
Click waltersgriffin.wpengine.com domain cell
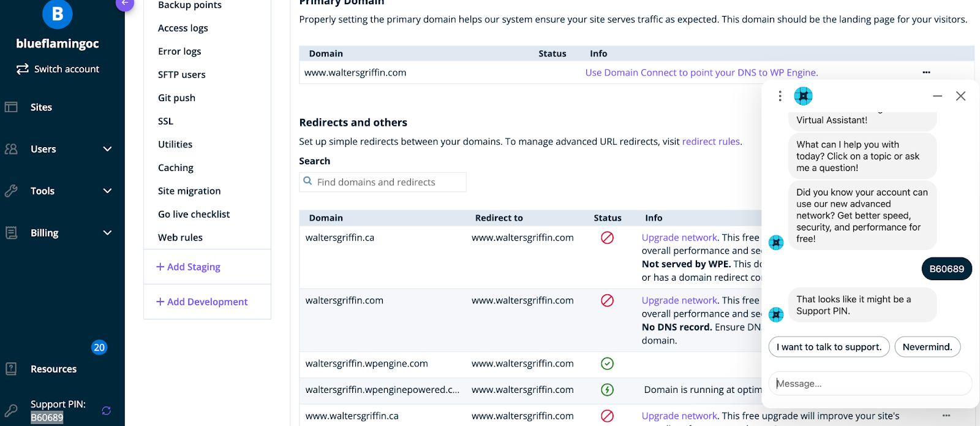pos(366,363)
